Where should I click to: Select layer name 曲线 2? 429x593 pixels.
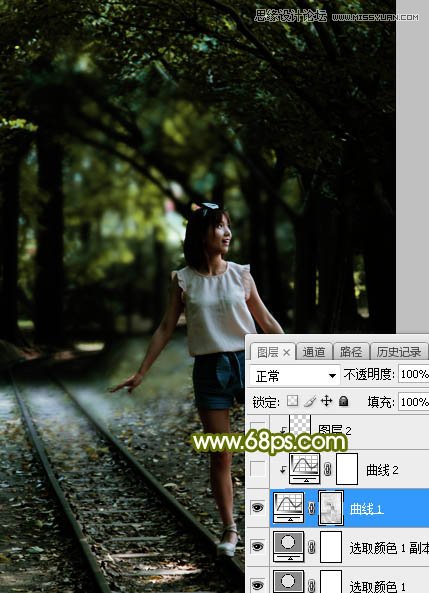[x=382, y=470]
